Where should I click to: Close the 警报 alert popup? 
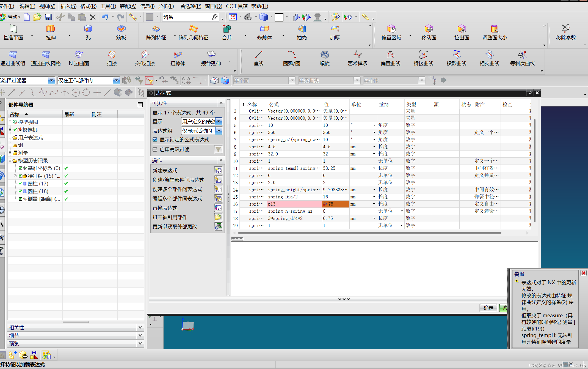(x=583, y=273)
